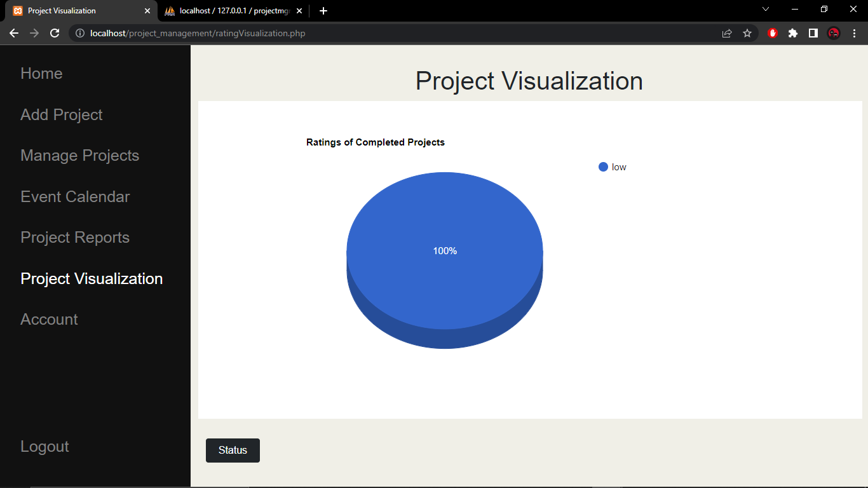
Task: Click the back navigation arrow
Action: click(14, 33)
